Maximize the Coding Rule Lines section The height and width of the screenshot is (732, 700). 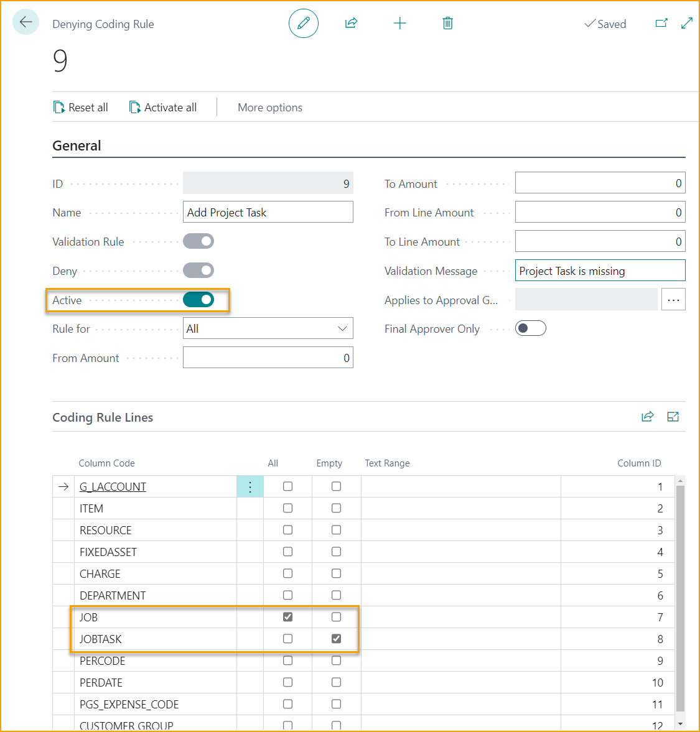(673, 417)
